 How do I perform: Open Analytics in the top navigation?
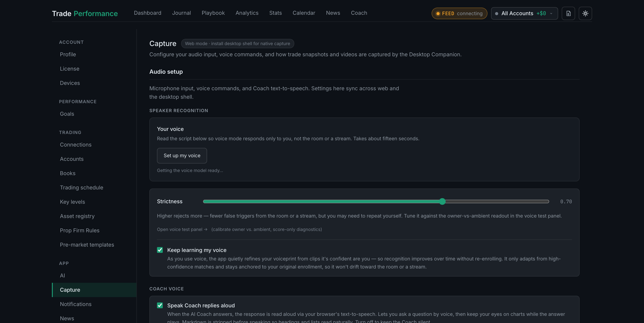(x=247, y=13)
